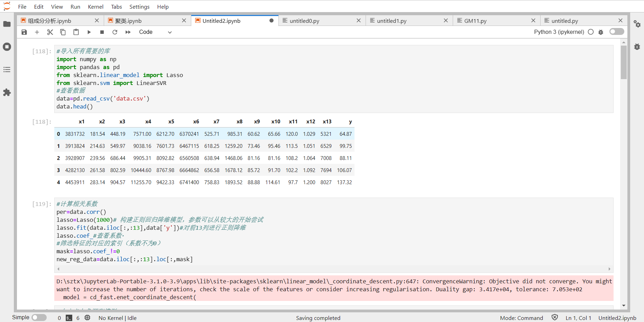Open the cell type Code dropdown
The height and width of the screenshot is (322, 644).
click(x=155, y=32)
